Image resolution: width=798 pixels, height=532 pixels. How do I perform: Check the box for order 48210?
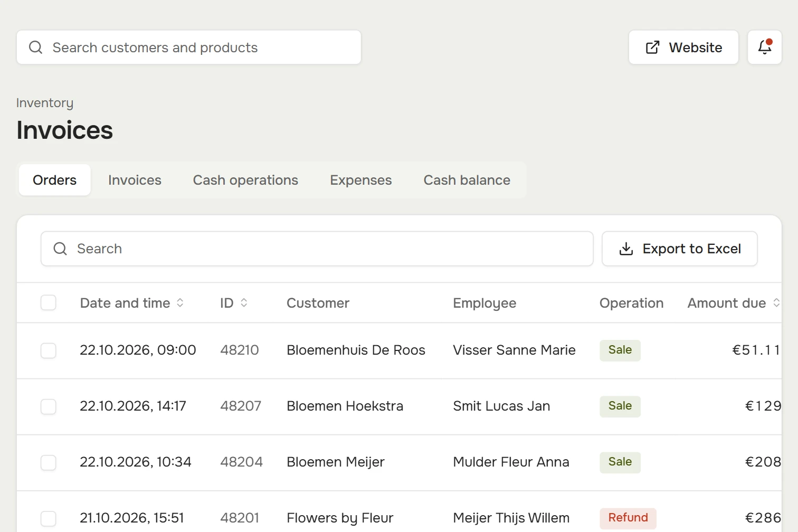(49, 350)
